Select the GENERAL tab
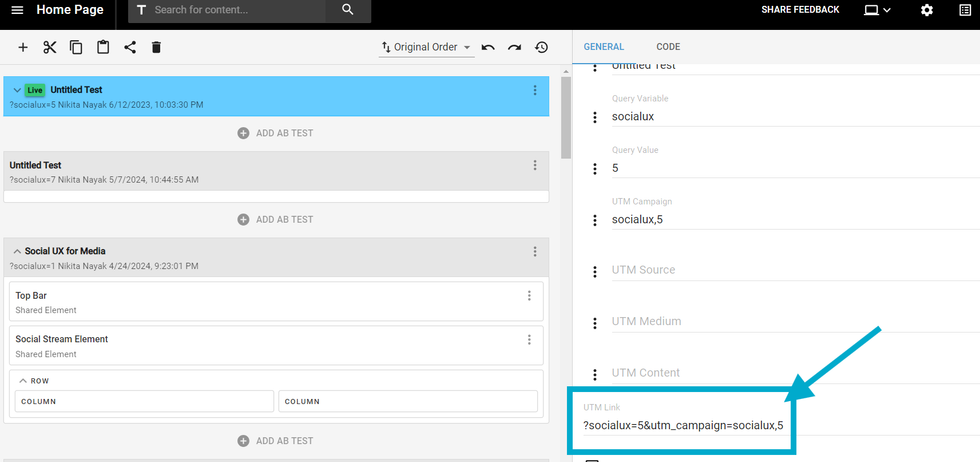 tap(604, 47)
